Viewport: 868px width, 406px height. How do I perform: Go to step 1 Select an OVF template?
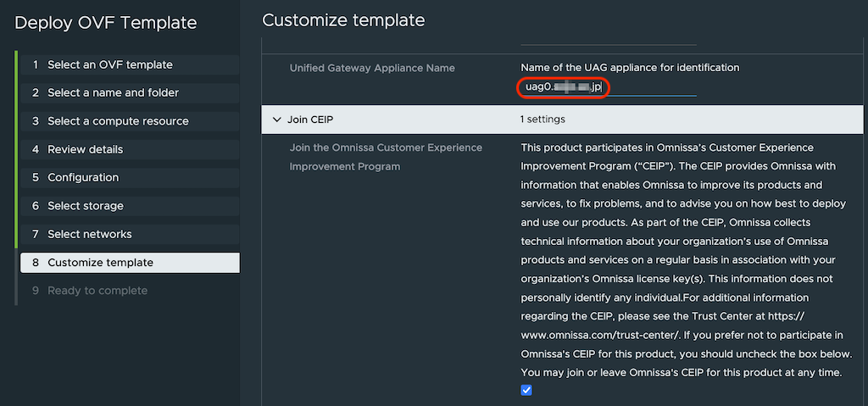[x=109, y=64]
